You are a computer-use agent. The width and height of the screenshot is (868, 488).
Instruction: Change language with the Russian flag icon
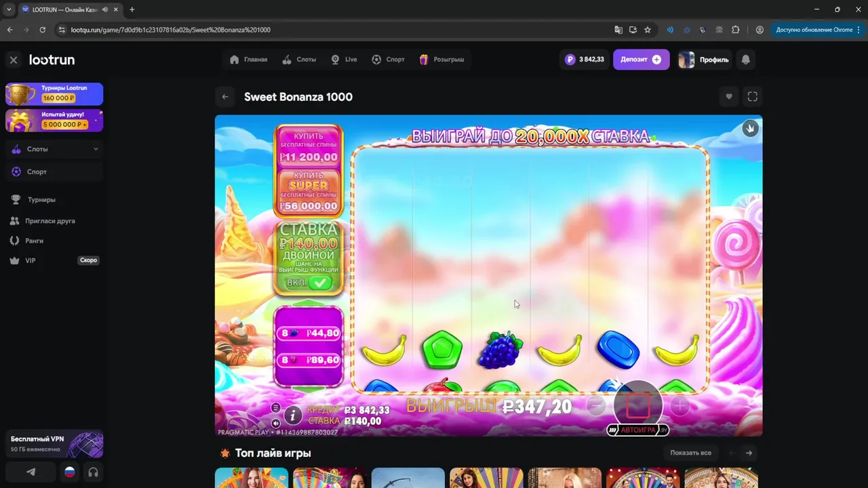pyautogui.click(x=69, y=472)
